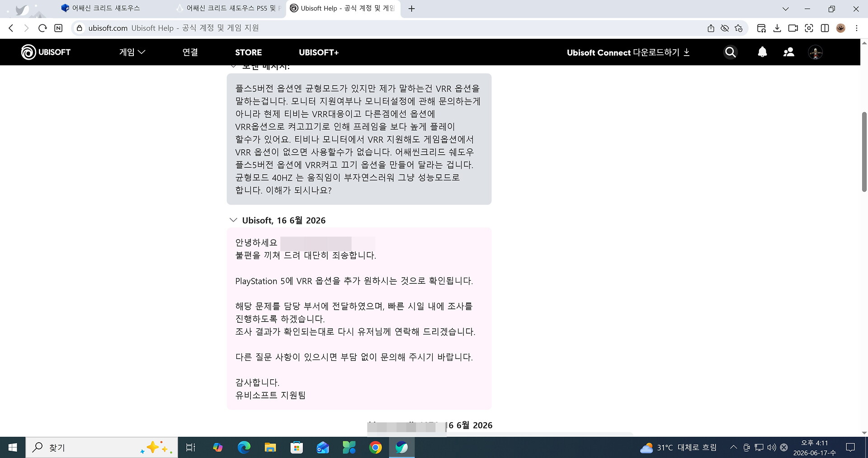Open Microsoft Store from the taskbar

(296, 448)
